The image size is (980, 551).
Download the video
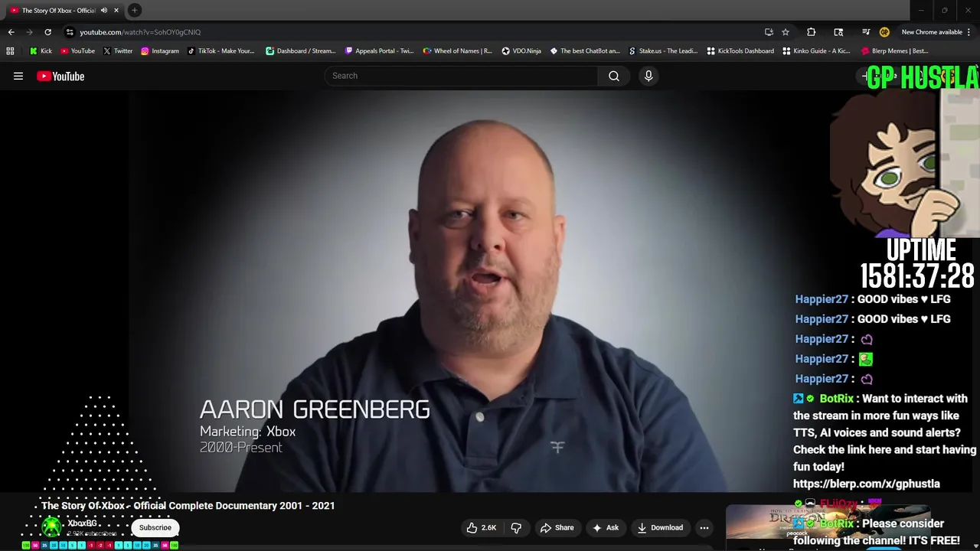tap(660, 527)
